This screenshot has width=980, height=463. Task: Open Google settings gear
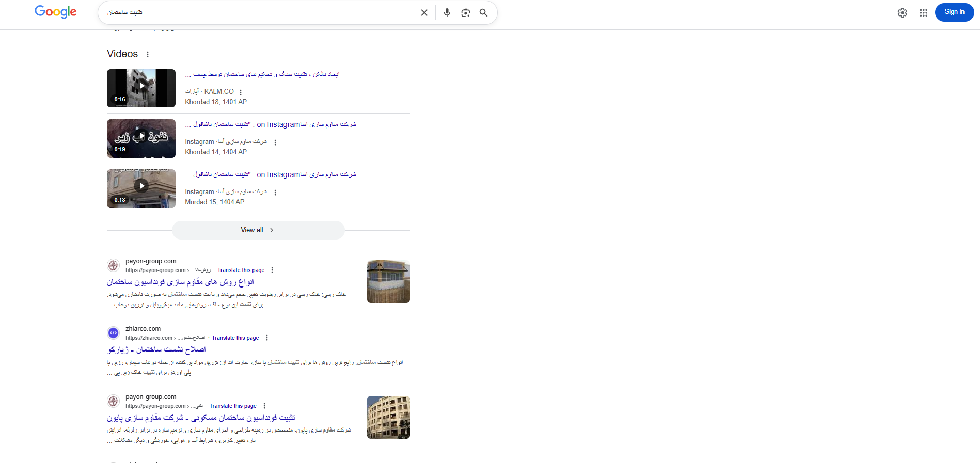tap(903, 13)
